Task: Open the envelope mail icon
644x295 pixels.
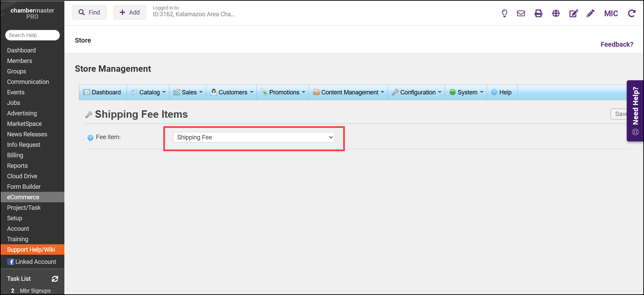Action: [x=521, y=14]
